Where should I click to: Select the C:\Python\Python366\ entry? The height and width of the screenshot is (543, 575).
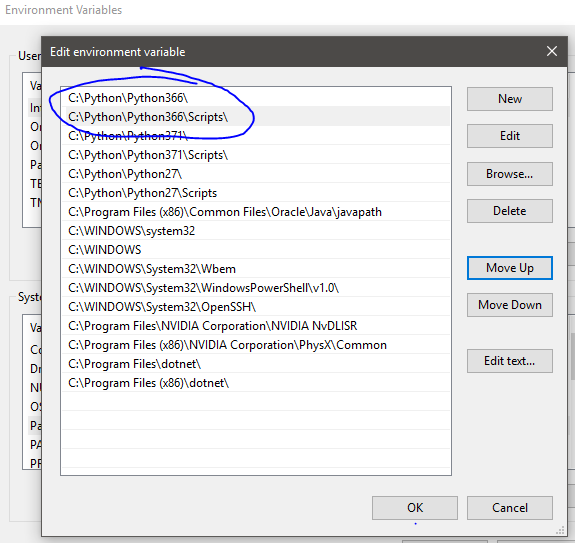click(x=256, y=98)
